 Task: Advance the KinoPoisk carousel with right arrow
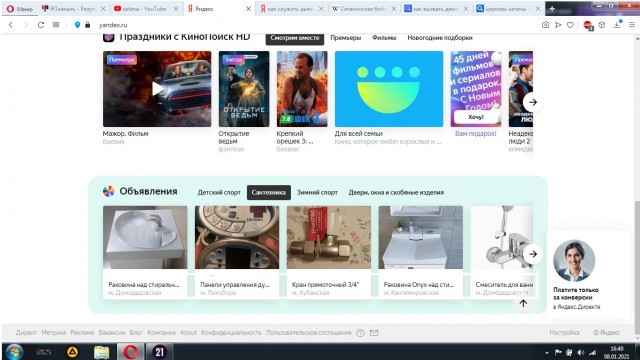pyautogui.click(x=533, y=102)
